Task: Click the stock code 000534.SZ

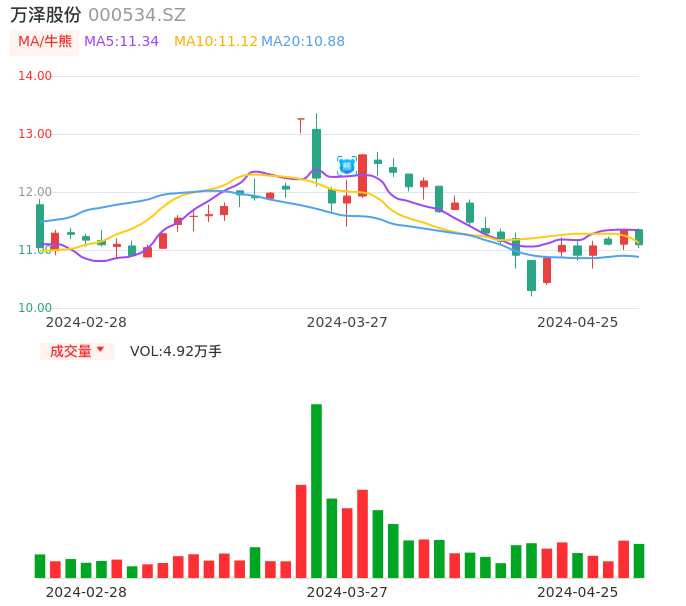Action: click(x=137, y=15)
